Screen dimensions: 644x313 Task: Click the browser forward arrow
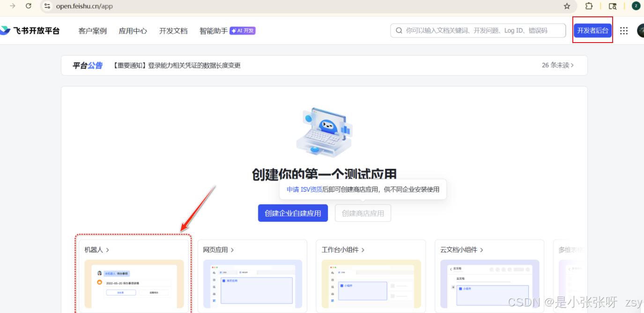click(13, 6)
